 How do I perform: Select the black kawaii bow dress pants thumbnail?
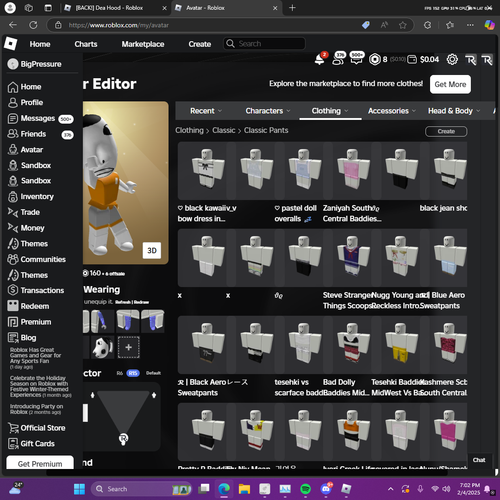coord(206,171)
